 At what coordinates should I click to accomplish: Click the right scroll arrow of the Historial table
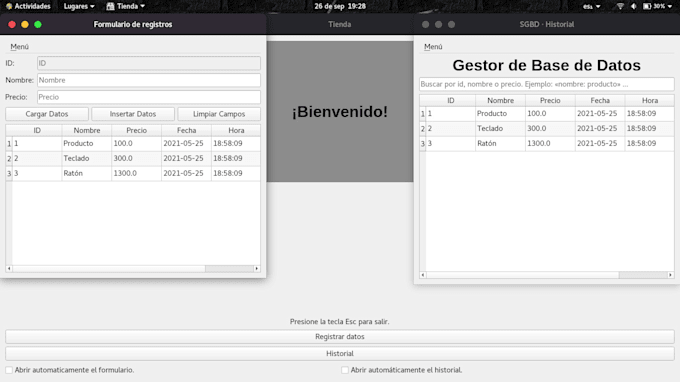(670, 275)
